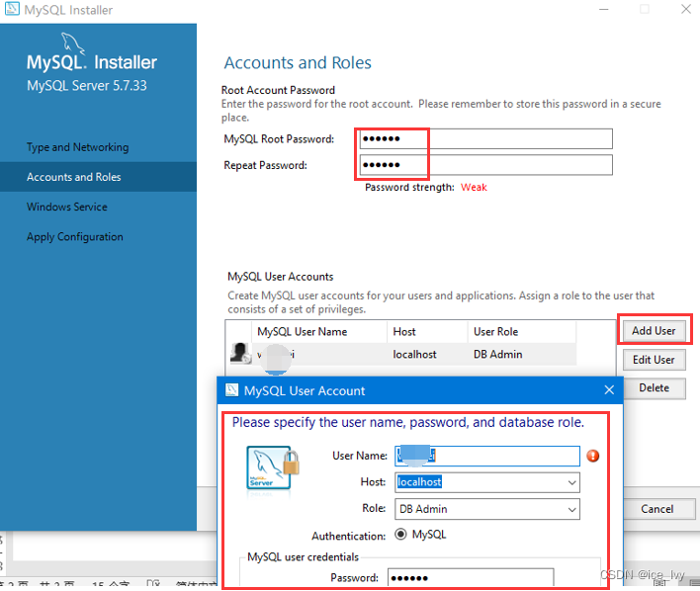This screenshot has height=591, width=700.
Task: Go to Type and Networking step
Action: (x=78, y=147)
